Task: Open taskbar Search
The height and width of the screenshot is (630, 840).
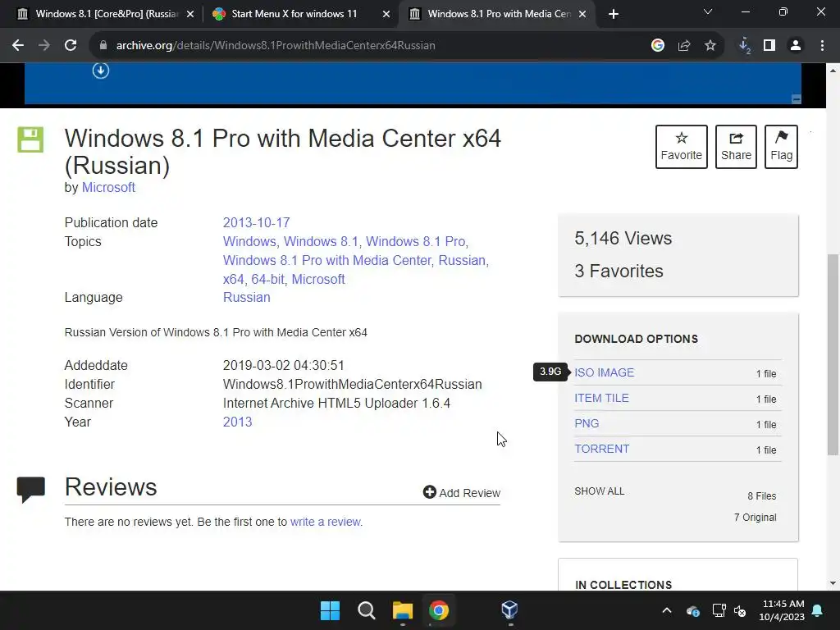Action: [x=367, y=610]
